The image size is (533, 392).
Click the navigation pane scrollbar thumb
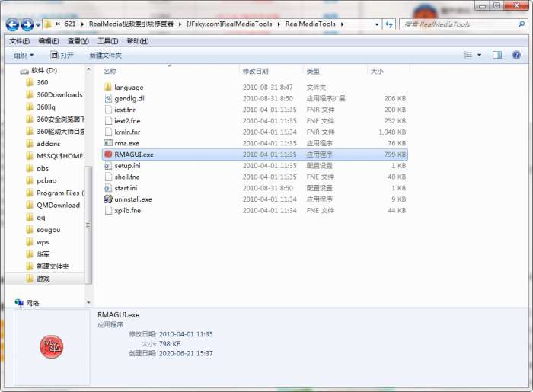pyautogui.click(x=88, y=225)
